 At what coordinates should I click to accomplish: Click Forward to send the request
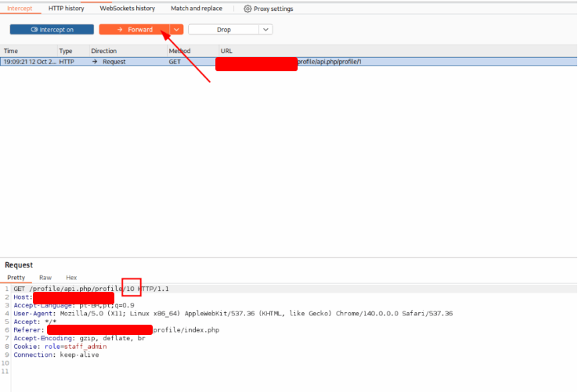click(133, 29)
